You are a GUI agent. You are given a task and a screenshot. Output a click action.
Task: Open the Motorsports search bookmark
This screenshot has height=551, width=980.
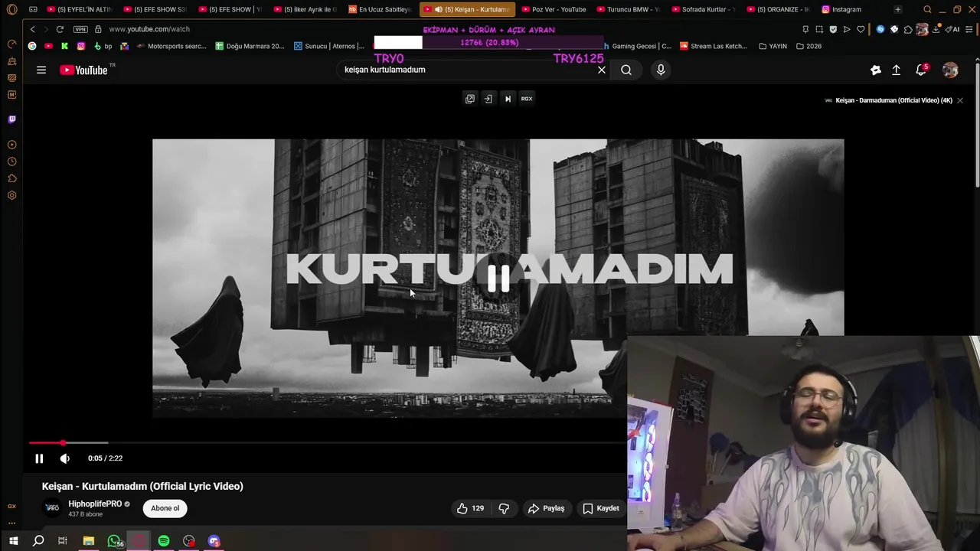pyautogui.click(x=171, y=46)
